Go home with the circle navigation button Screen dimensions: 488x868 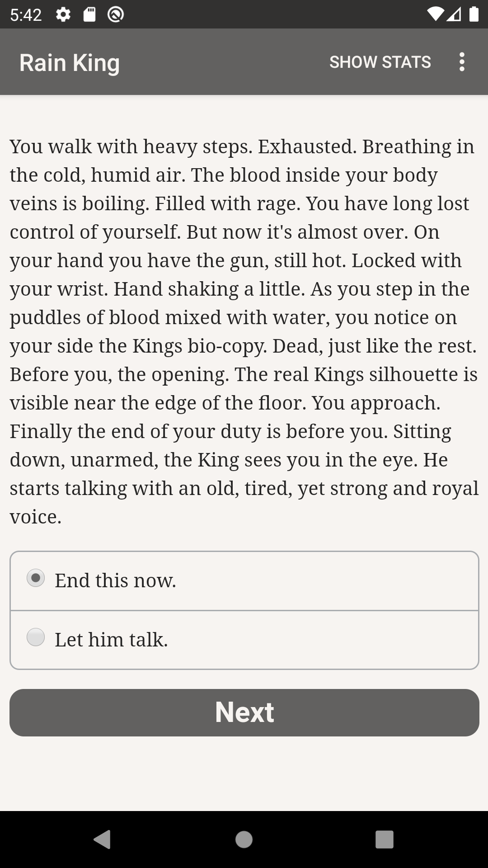[244, 840]
